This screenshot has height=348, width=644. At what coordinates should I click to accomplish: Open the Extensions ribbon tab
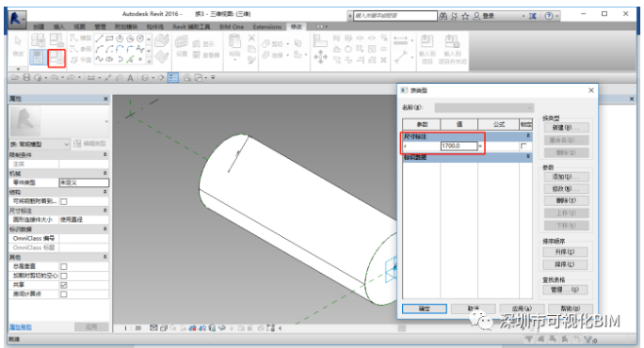[x=267, y=26]
